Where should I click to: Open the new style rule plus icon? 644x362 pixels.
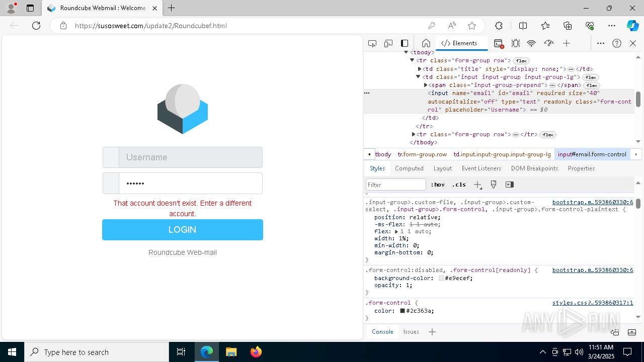click(477, 185)
